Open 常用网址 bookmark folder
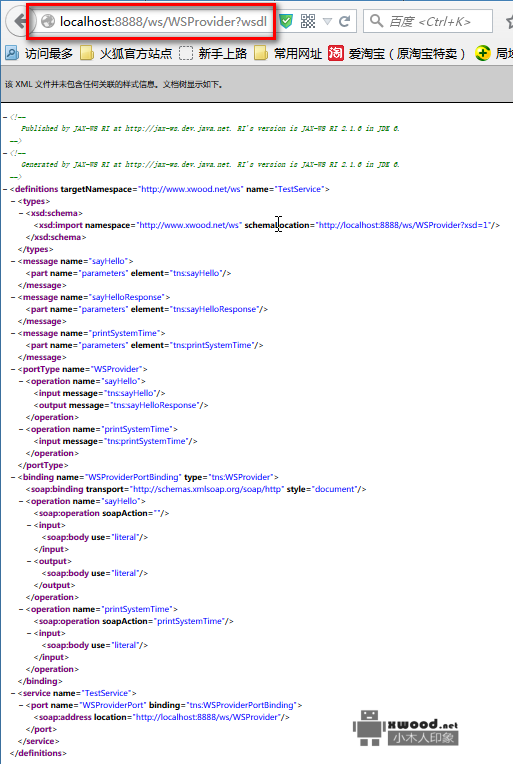513x764 pixels. point(288,53)
